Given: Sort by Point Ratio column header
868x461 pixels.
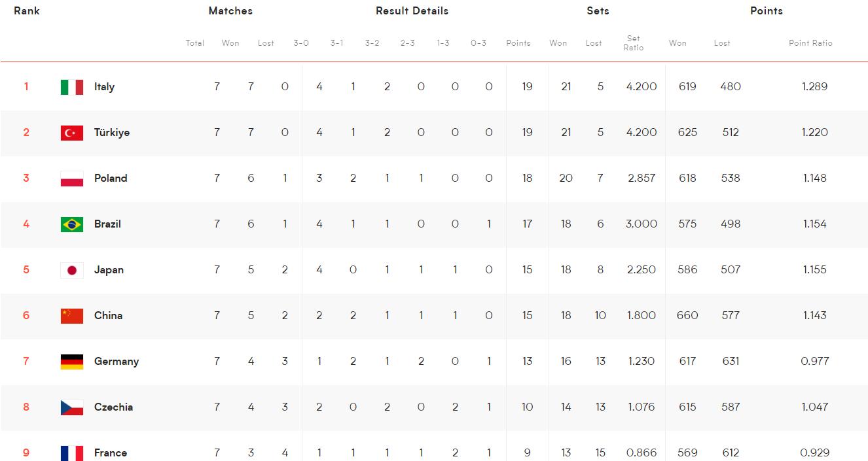Looking at the screenshot, I should pyautogui.click(x=810, y=43).
